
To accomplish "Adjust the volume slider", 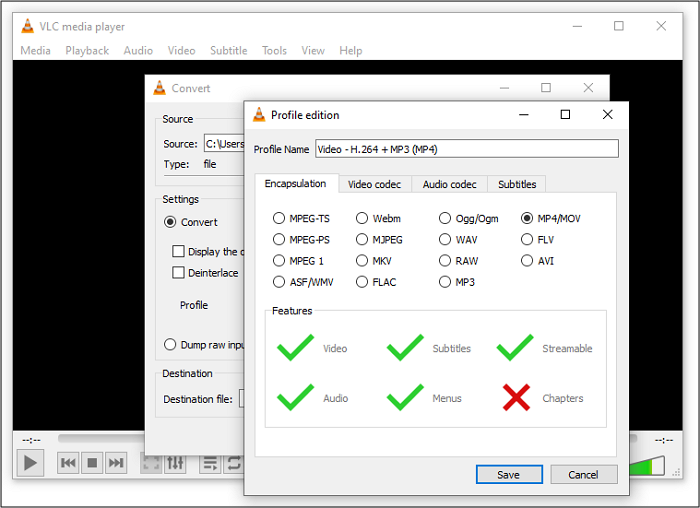I will coord(648,465).
